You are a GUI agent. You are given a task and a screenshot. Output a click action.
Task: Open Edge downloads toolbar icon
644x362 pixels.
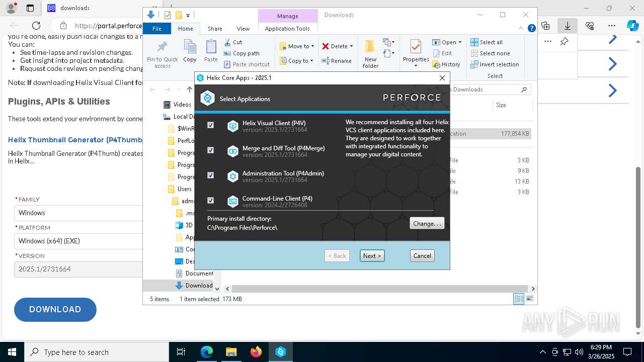tap(568, 26)
